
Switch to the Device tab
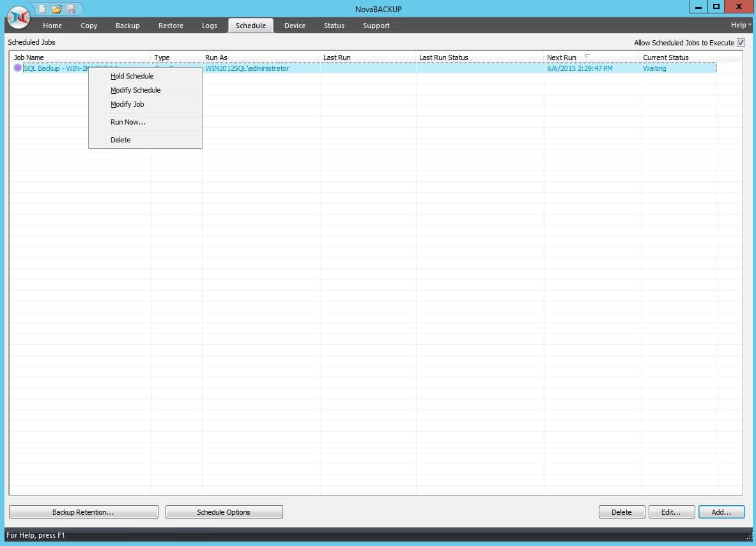click(295, 26)
